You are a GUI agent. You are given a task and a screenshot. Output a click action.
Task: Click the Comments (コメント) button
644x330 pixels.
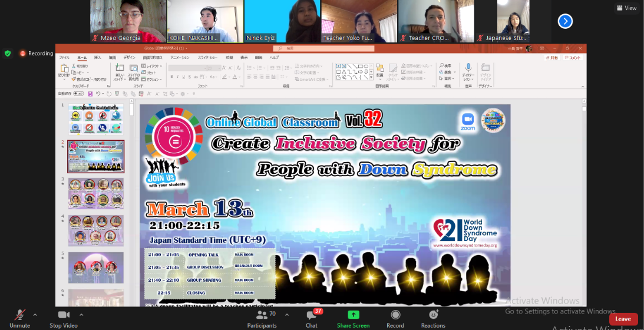(x=573, y=58)
